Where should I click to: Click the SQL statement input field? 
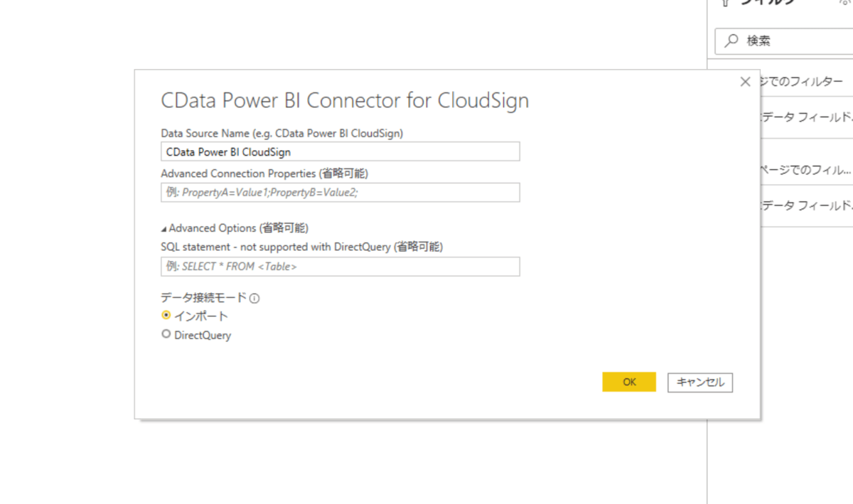[340, 267]
